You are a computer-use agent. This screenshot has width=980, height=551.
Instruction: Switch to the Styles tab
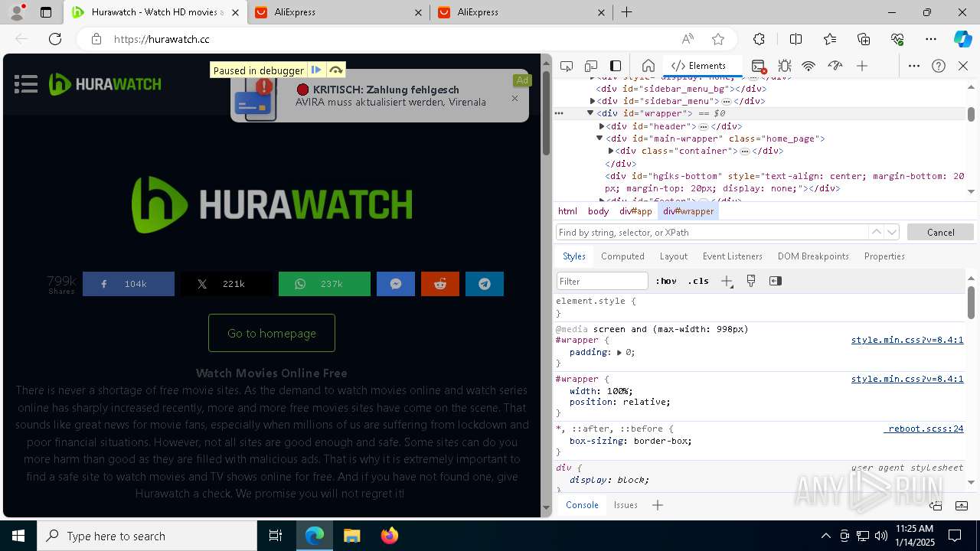tap(574, 256)
